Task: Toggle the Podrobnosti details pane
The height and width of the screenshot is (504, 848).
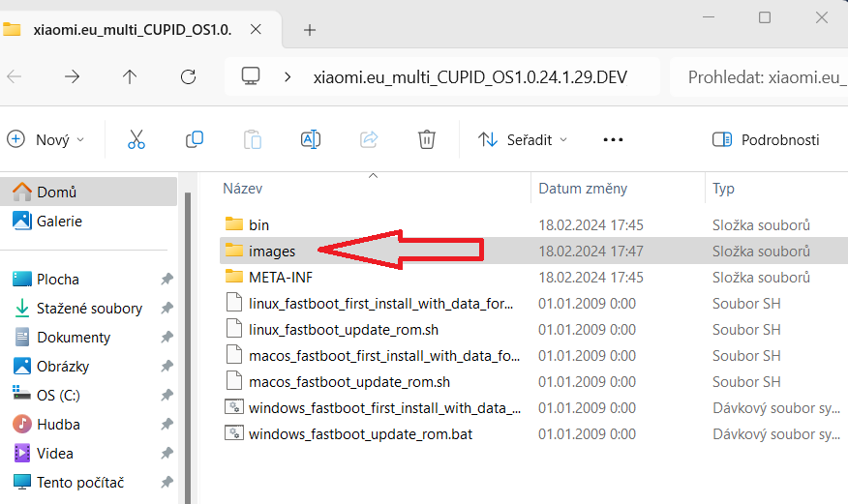Action: (x=766, y=140)
